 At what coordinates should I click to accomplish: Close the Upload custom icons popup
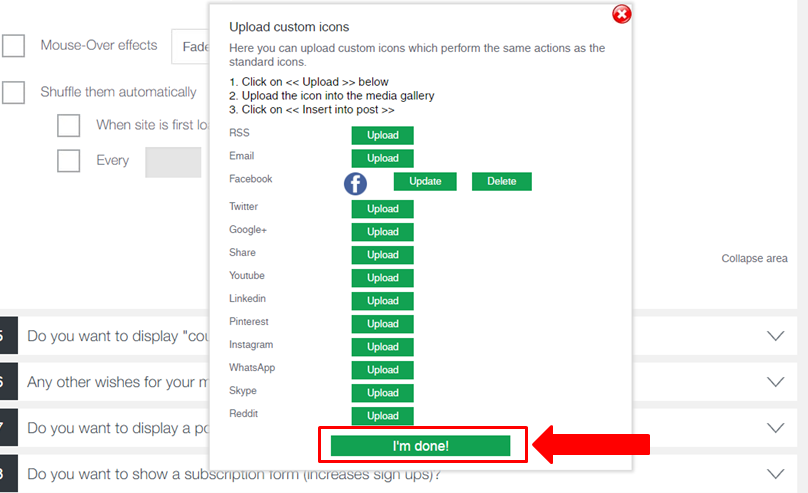click(x=621, y=14)
